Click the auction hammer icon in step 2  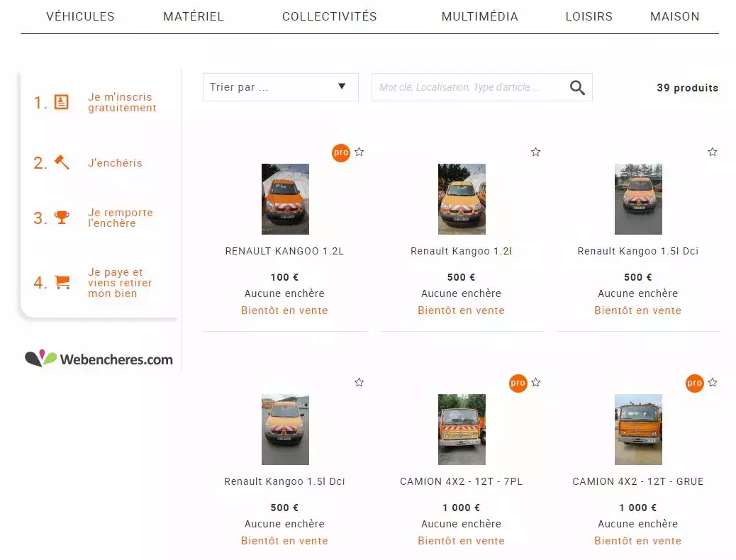[62, 162]
